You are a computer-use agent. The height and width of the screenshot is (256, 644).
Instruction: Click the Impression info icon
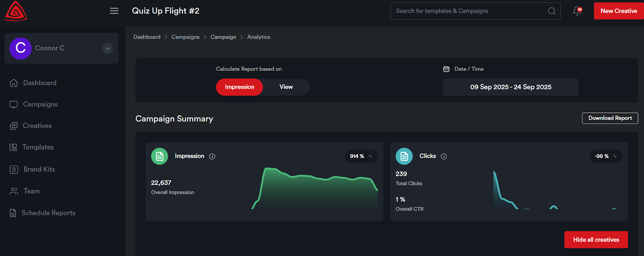click(212, 157)
